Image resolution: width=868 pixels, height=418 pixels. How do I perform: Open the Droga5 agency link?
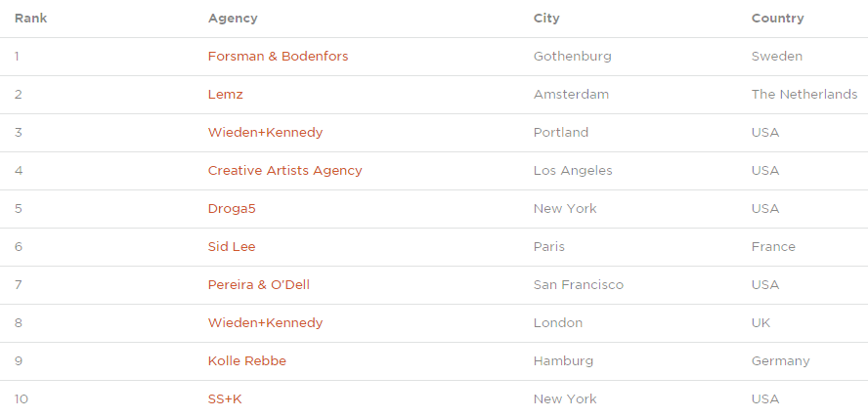click(x=232, y=209)
